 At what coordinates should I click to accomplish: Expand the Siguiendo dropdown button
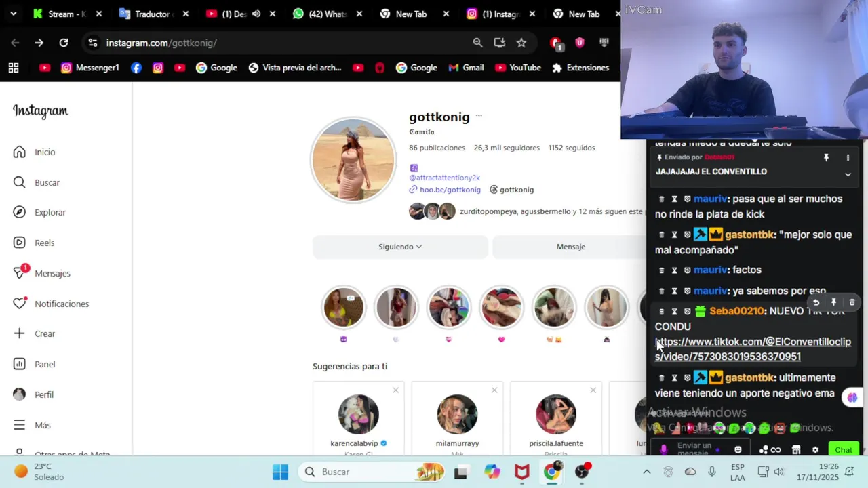pyautogui.click(x=400, y=247)
